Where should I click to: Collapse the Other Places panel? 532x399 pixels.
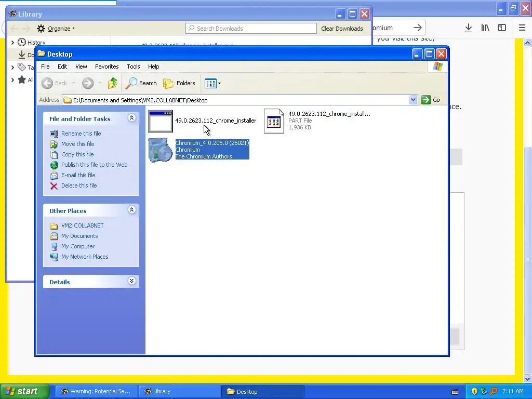pos(131,210)
